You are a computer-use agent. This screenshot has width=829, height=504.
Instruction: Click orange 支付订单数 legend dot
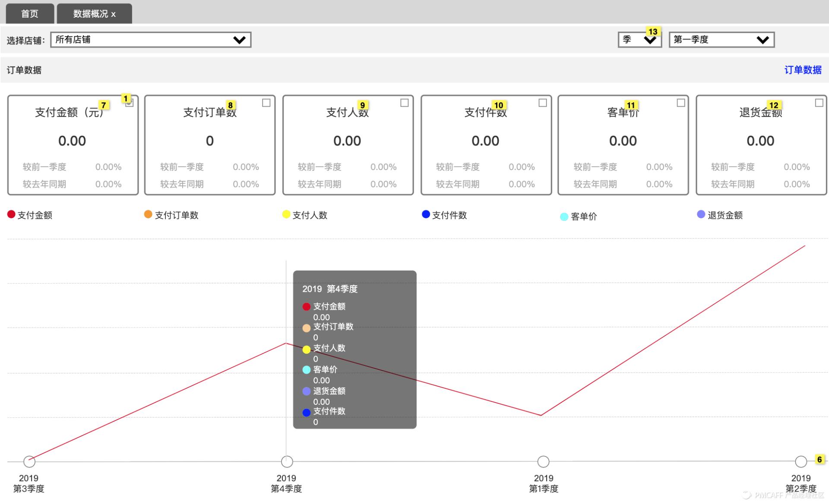coord(148,214)
